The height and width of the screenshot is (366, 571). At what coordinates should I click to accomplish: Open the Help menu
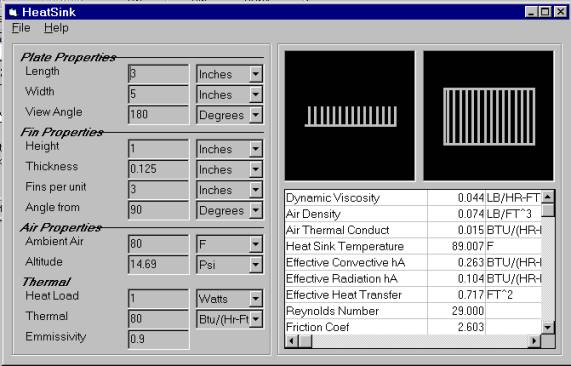click(x=56, y=28)
